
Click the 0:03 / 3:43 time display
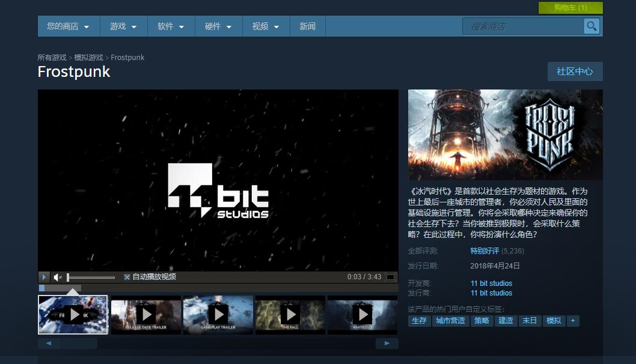(x=364, y=277)
